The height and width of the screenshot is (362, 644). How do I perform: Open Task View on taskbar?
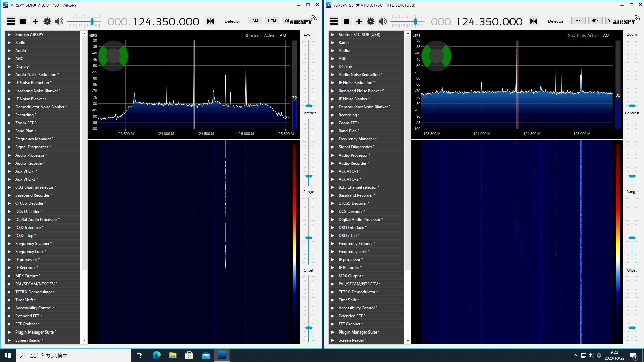coord(140,355)
